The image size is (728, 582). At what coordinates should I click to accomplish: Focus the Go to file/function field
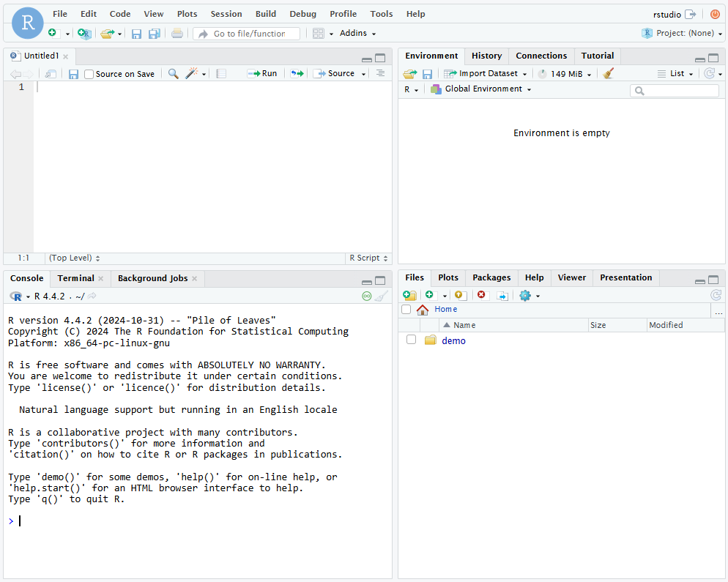pos(247,34)
